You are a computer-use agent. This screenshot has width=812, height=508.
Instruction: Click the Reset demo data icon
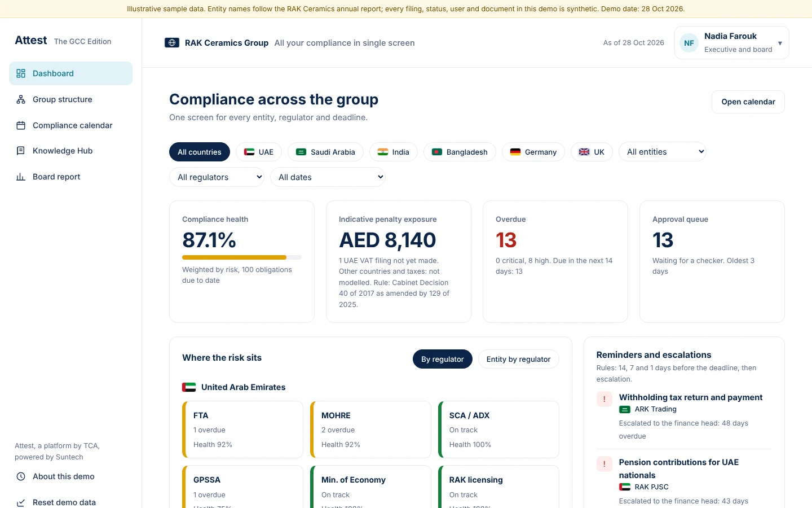21,502
